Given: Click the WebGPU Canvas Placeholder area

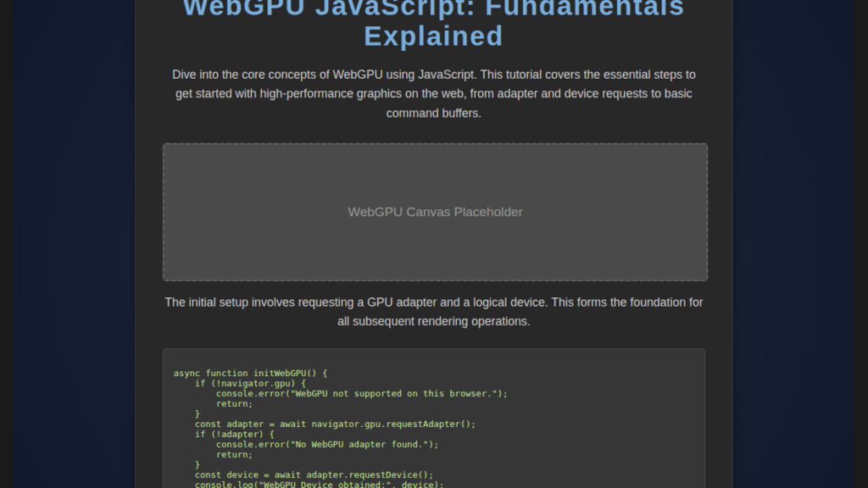Looking at the screenshot, I should [434, 212].
